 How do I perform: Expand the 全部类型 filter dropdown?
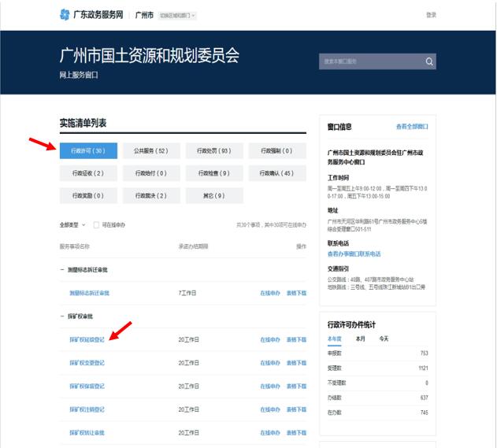(73, 224)
